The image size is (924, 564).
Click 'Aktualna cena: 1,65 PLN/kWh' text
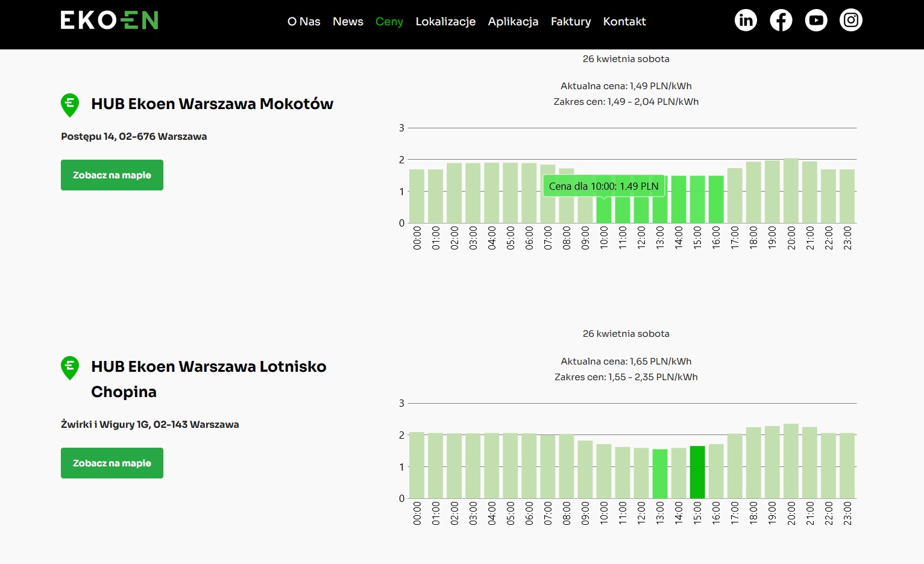click(626, 362)
